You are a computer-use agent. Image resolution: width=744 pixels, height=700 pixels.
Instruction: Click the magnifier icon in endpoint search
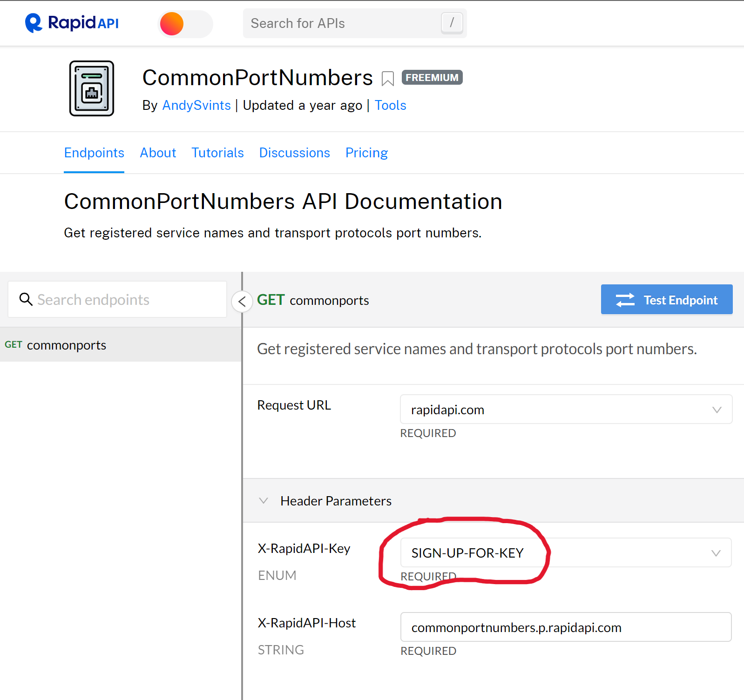click(26, 299)
